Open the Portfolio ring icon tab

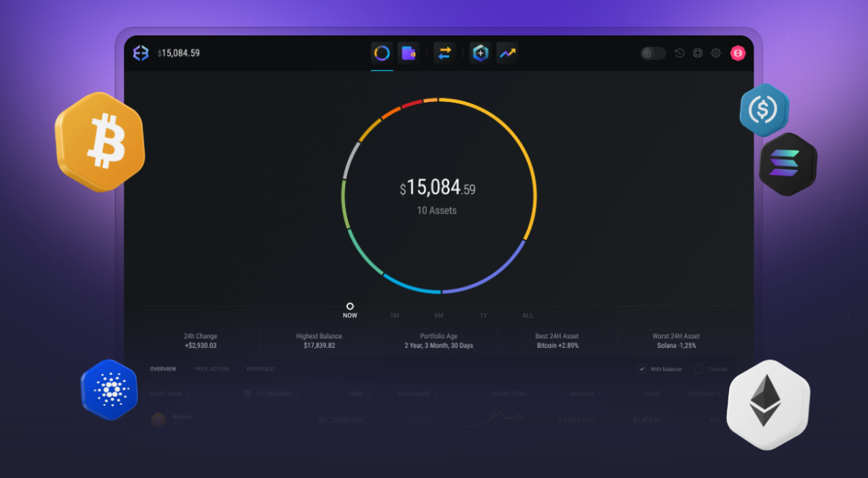(x=382, y=53)
